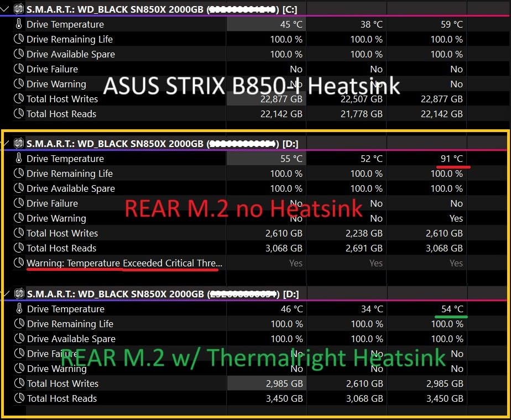Select the Drive Failure label in the C: drive section
The width and height of the screenshot is (511, 420).
52,69
